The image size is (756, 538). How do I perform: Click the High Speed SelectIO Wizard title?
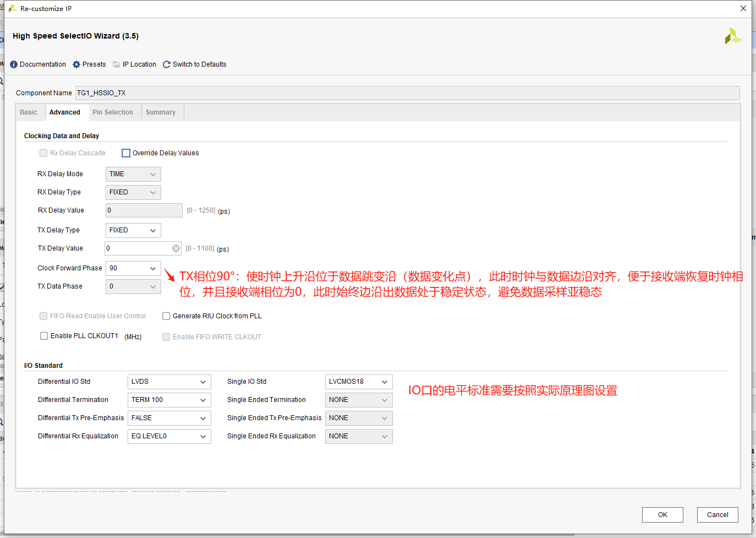click(x=75, y=36)
